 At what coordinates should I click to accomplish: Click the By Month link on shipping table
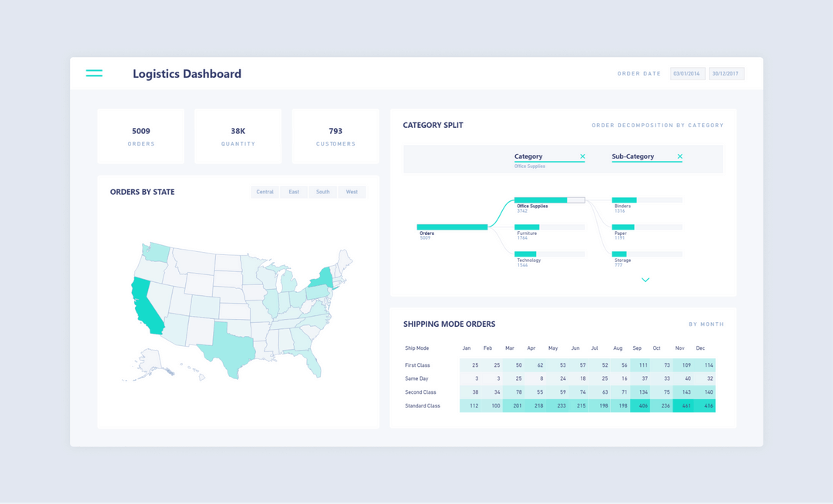click(706, 324)
